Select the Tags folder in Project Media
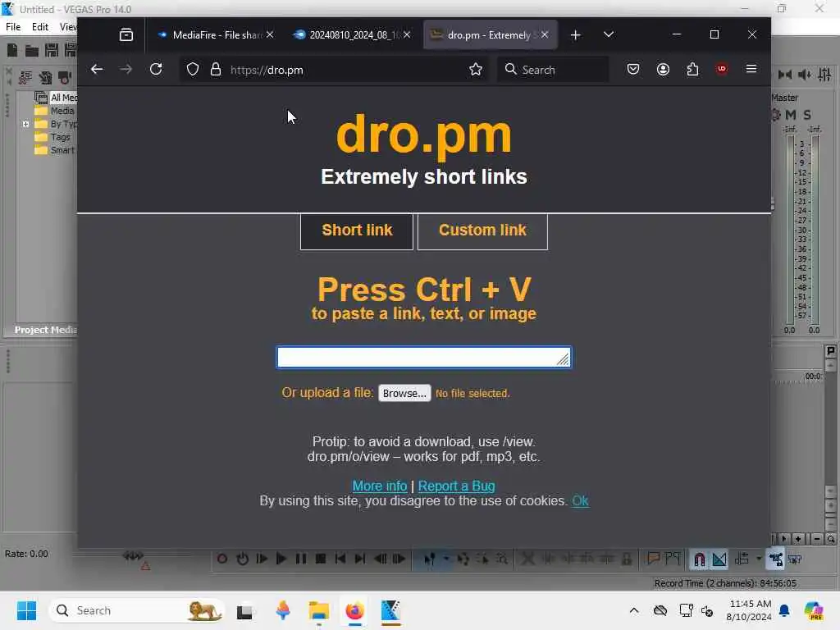This screenshot has height=630, width=840. click(60, 137)
